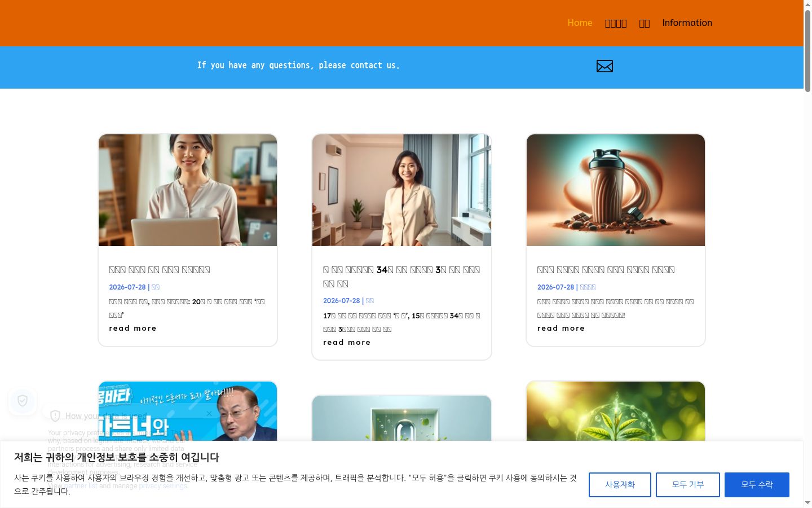Image resolution: width=812 pixels, height=508 pixels.
Task: Click the cookie heading '저희는 귀하의 개인정보 보호를 소중히 여깁니다'
Action: [x=117, y=458]
